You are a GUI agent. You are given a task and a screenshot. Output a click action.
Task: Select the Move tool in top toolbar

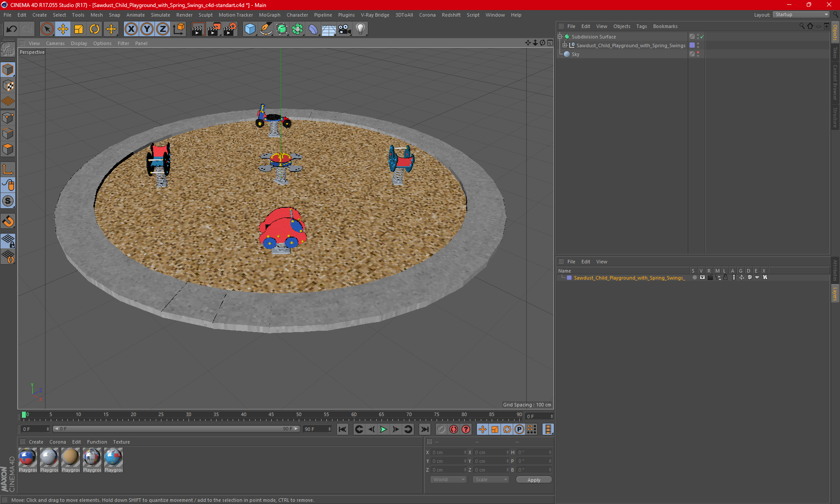point(63,29)
